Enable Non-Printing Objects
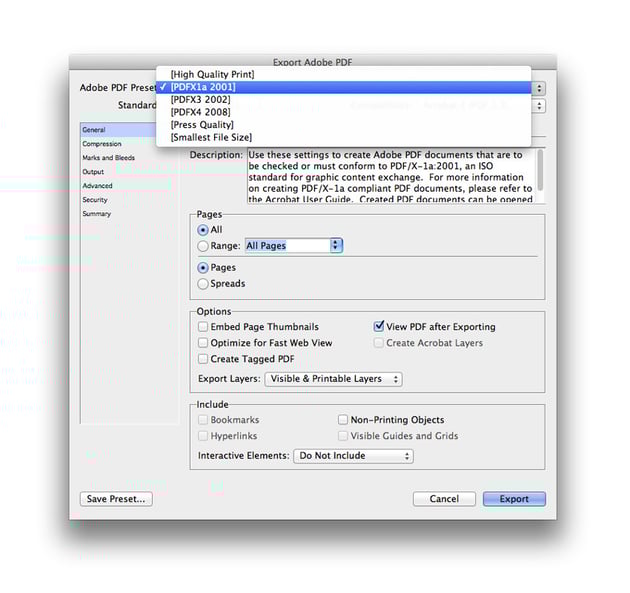This screenshot has height=593, width=630. tap(343, 420)
